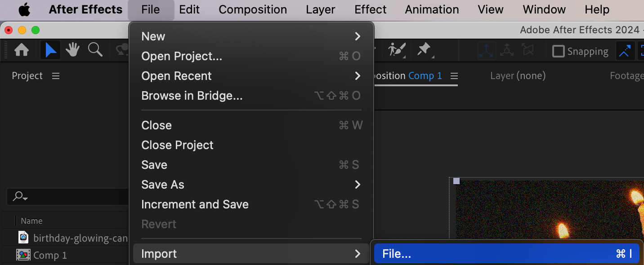Click the Project panel search field
The image size is (644, 265).
tap(67, 196)
